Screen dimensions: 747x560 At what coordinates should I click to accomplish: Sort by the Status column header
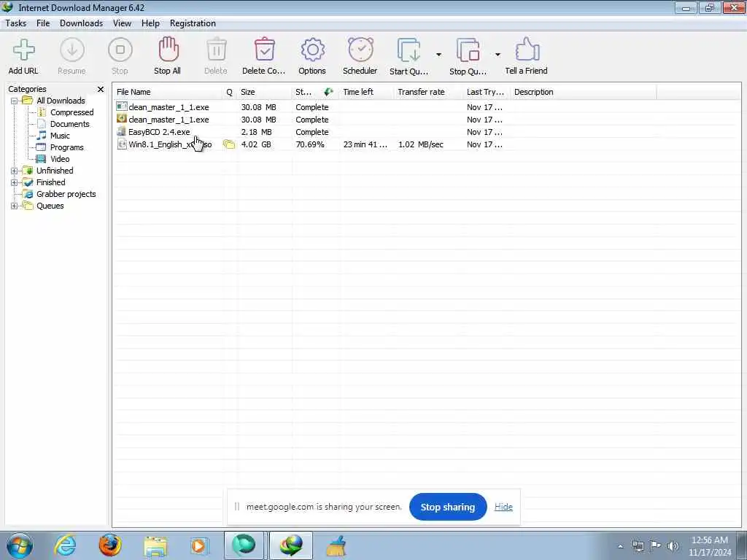point(315,92)
